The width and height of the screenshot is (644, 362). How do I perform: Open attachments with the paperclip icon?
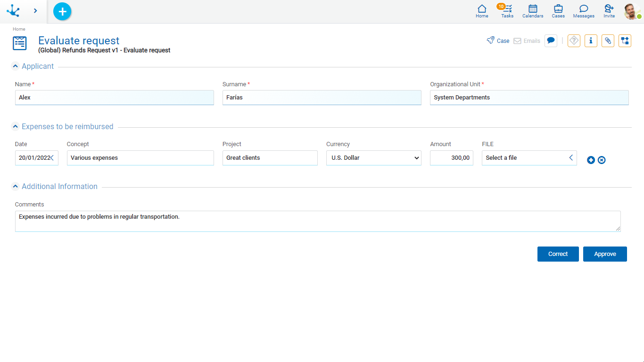(608, 41)
